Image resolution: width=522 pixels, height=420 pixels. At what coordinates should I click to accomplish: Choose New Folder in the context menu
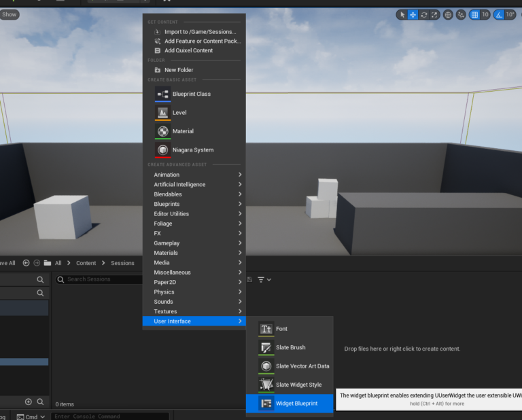[178, 70]
